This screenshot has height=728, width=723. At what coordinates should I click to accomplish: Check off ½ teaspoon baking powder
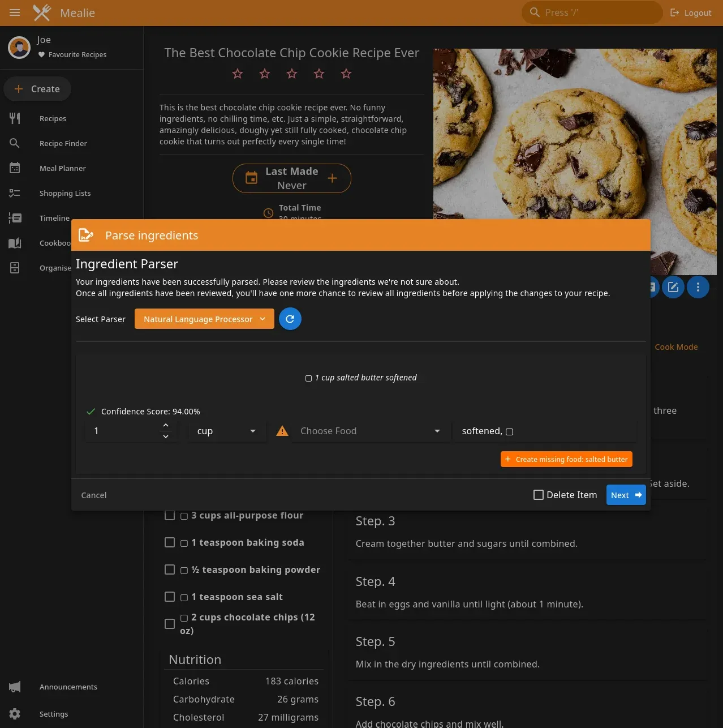[x=170, y=569]
